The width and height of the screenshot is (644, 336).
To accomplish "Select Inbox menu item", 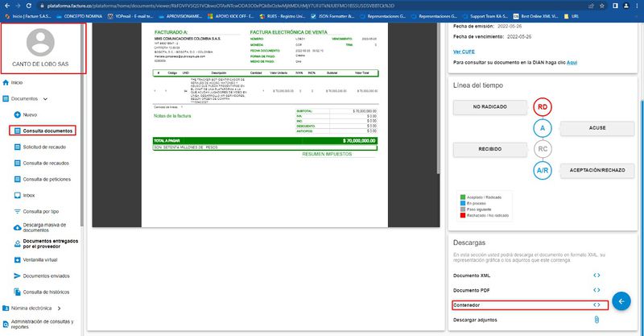I will pos(29,195).
